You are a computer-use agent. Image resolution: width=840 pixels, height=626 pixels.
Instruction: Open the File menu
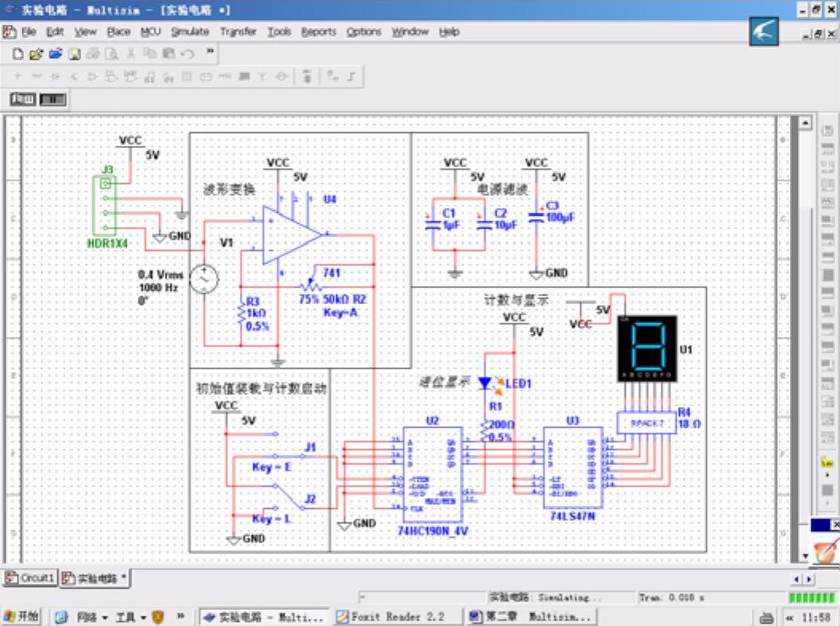(x=29, y=32)
